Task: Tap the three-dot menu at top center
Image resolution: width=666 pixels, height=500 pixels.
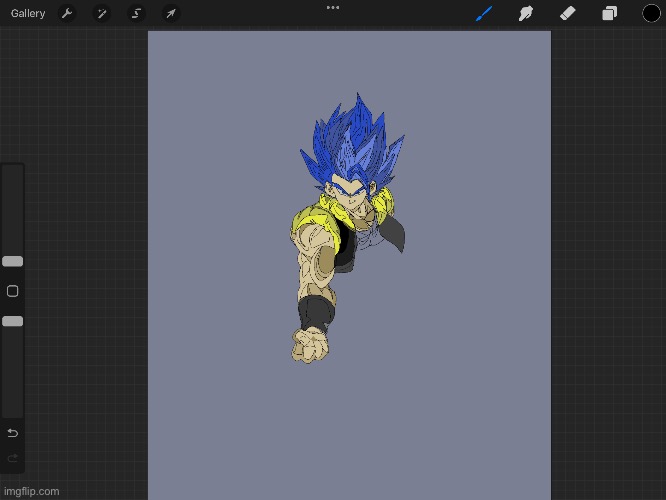Action: (x=333, y=8)
